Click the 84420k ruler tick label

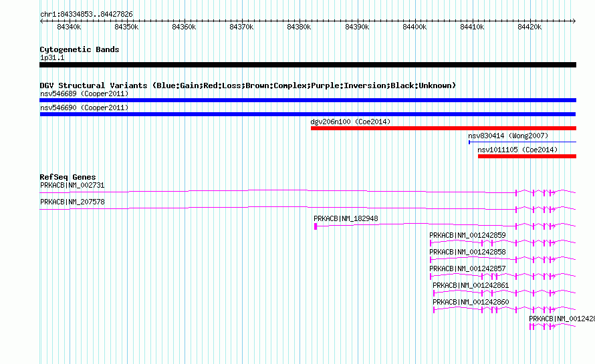click(529, 27)
